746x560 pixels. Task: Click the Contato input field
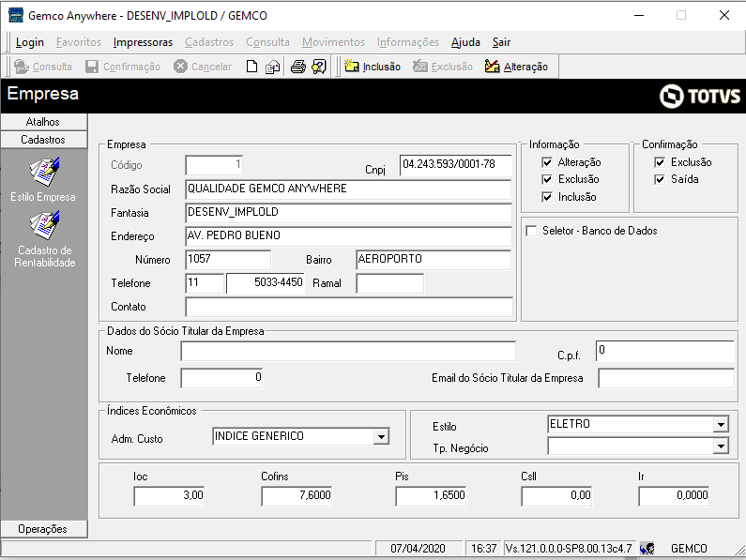click(349, 307)
